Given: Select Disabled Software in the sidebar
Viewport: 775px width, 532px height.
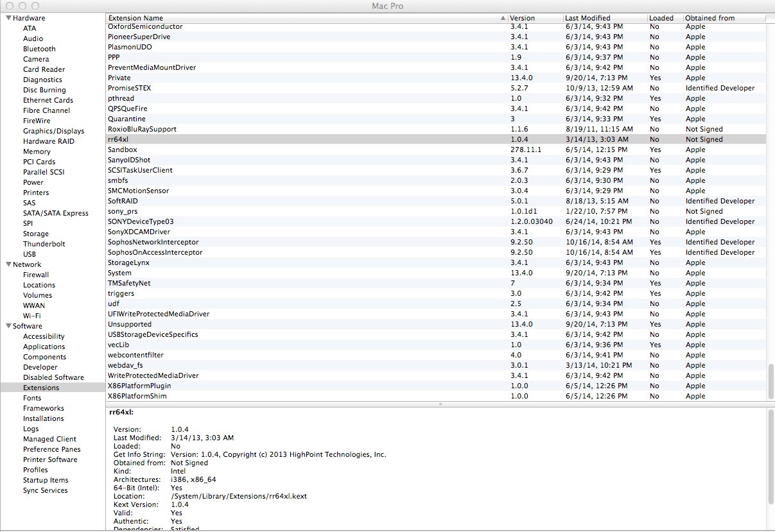Looking at the screenshot, I should [x=53, y=377].
